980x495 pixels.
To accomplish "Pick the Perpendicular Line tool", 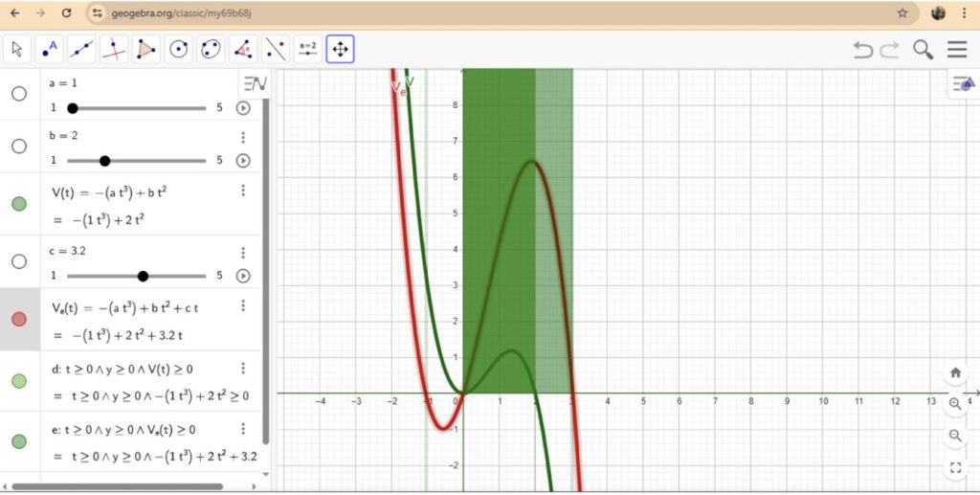I will (114, 49).
